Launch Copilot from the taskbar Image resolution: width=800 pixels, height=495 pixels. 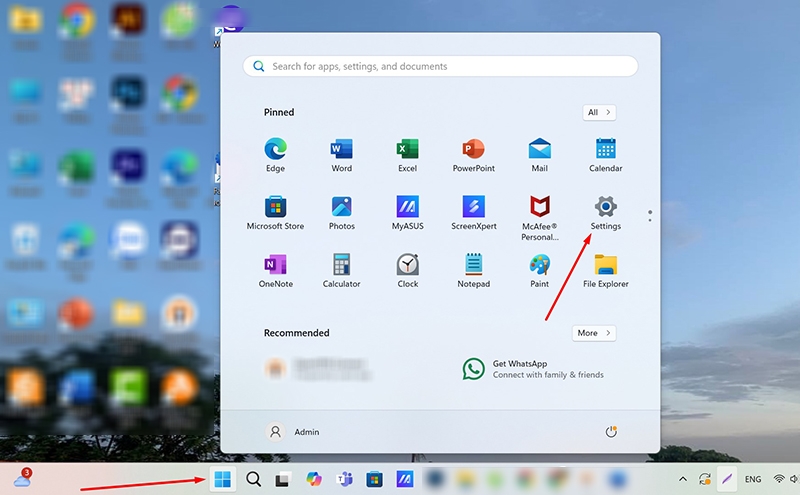click(x=314, y=479)
